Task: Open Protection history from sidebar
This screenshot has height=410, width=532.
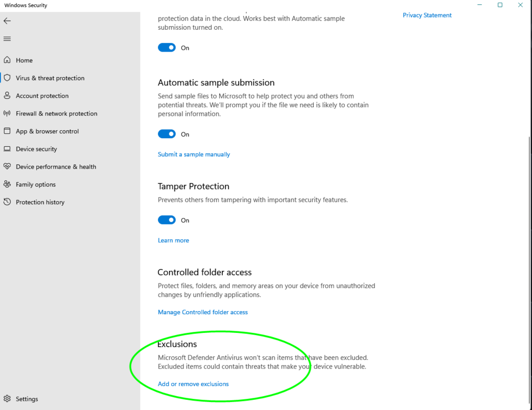Action: click(x=40, y=202)
